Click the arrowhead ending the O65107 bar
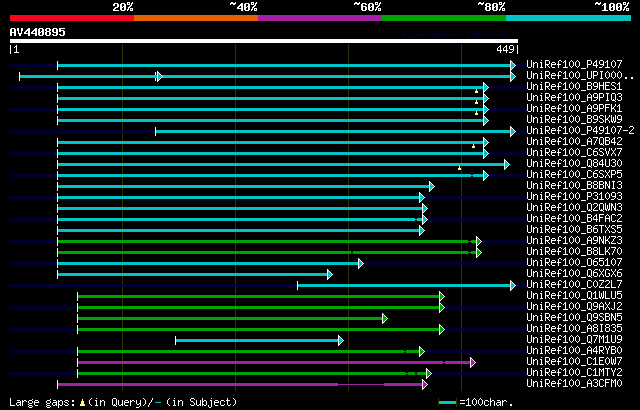Image resolution: width=640 pixels, height=410 pixels. coord(361,264)
